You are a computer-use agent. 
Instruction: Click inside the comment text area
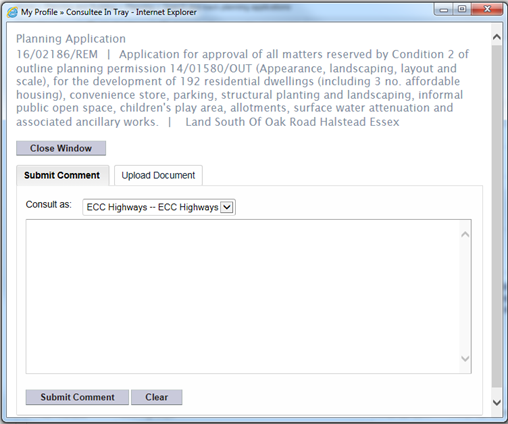pos(243,296)
